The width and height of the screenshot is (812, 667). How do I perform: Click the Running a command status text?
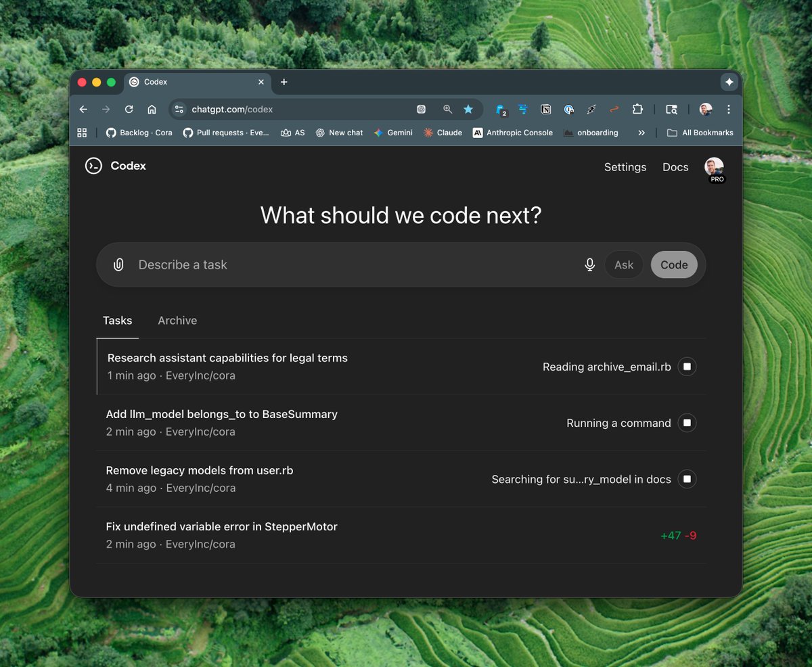[618, 423]
